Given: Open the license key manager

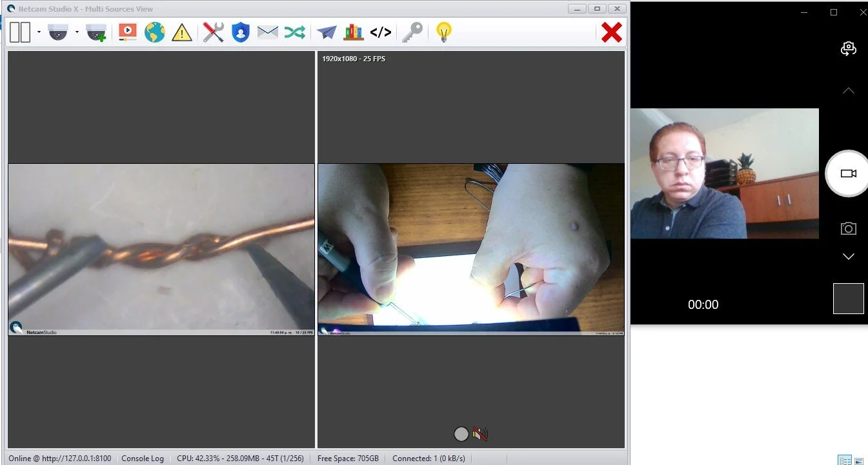Looking at the screenshot, I should (x=414, y=32).
